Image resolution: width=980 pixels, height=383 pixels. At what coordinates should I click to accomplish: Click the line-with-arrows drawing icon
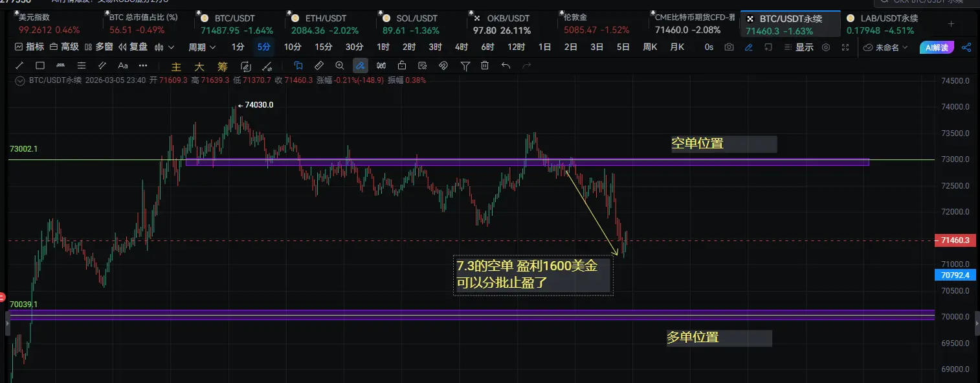pyautogui.click(x=267, y=65)
